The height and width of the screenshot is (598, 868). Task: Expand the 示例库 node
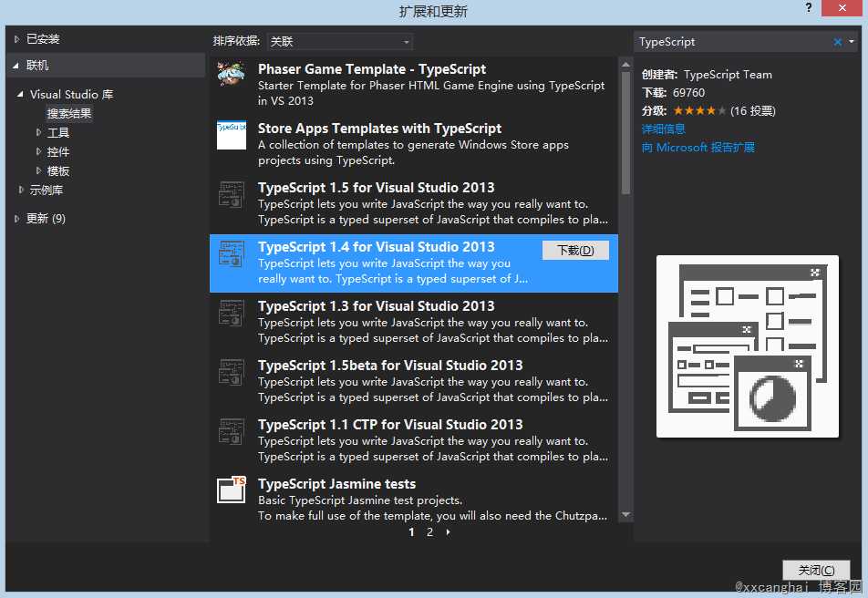(21, 190)
